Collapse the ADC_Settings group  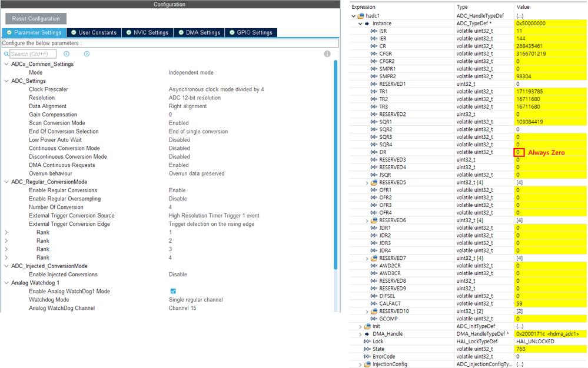click(6, 81)
